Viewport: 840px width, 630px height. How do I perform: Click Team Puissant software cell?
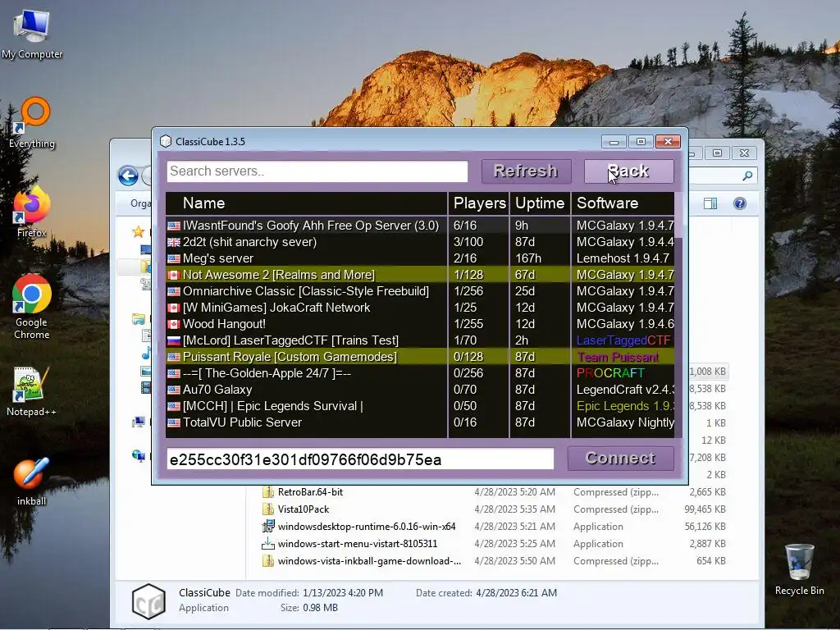pos(618,357)
